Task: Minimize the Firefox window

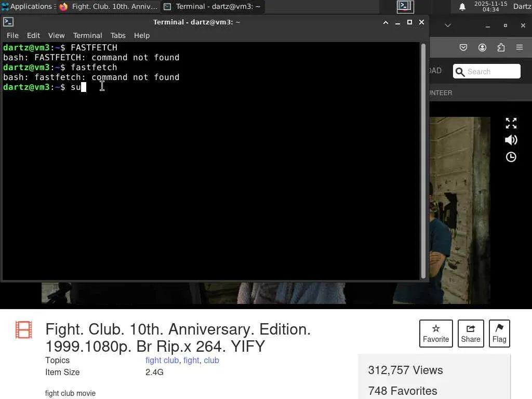Action: pyautogui.click(x=487, y=26)
